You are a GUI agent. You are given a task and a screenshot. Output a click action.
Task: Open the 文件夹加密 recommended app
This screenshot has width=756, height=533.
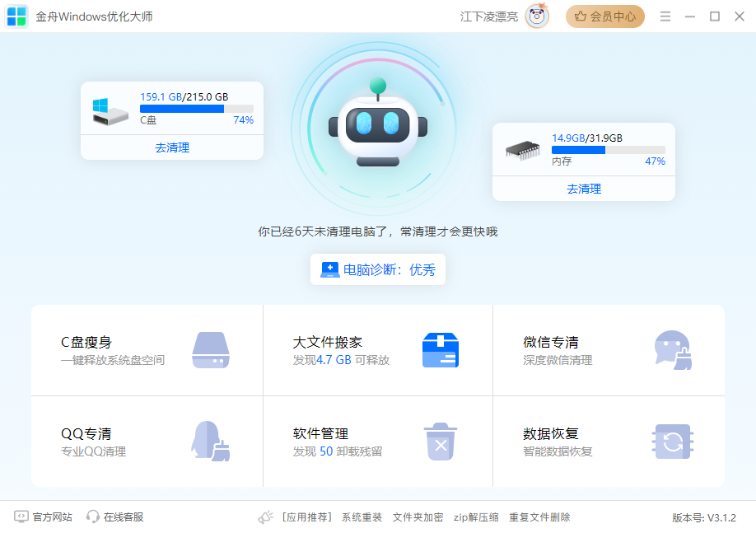[418, 517]
